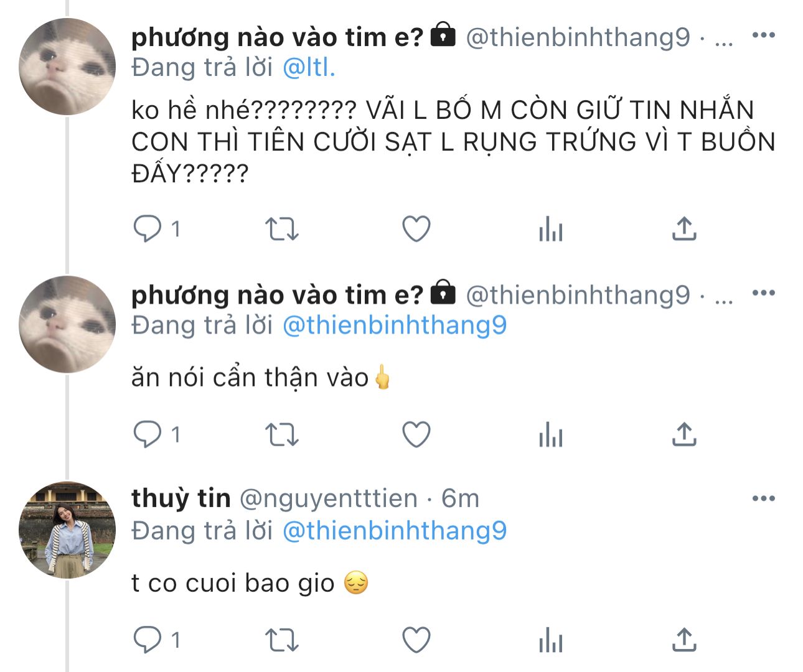Reply to thuỳ tin's tweet
This screenshot has width=803, height=672.
[148, 640]
